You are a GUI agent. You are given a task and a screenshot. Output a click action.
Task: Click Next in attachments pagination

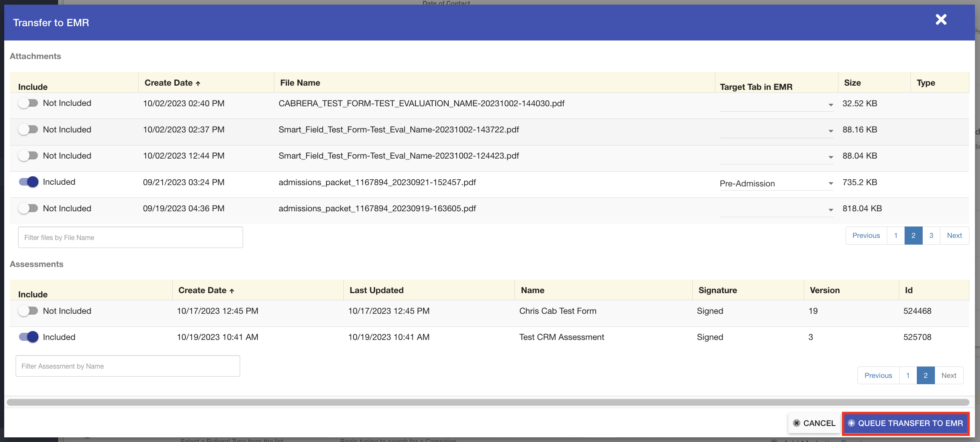[954, 236]
